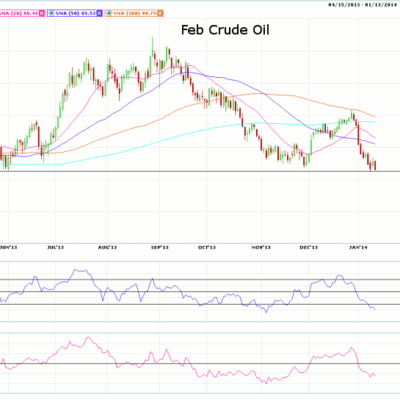Open settings icon on SMA (100) tag

coord(109,13)
